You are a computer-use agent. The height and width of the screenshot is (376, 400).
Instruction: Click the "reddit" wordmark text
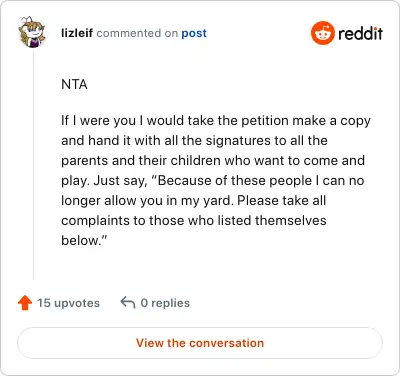[360, 33]
